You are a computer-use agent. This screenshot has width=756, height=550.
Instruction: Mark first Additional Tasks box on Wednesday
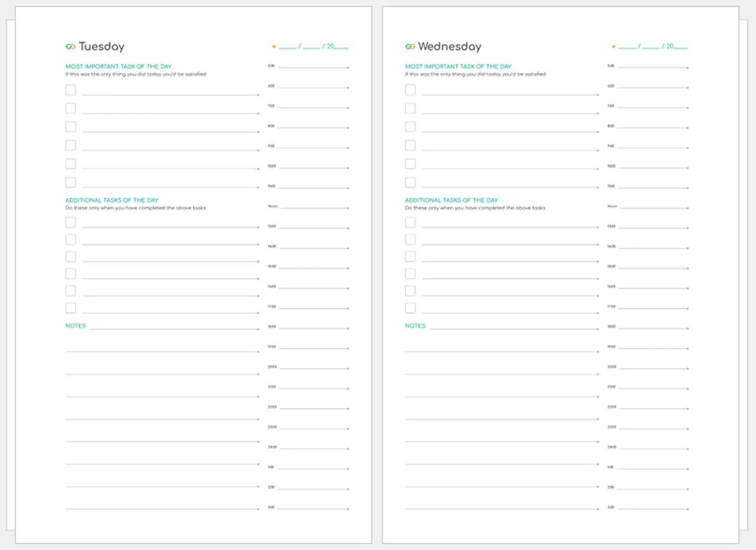tap(410, 222)
